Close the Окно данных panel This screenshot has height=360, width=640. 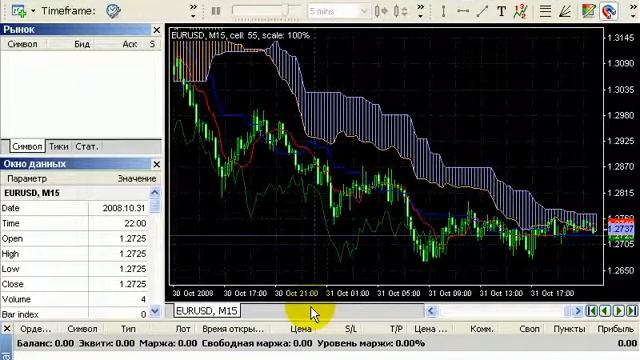pos(157,164)
